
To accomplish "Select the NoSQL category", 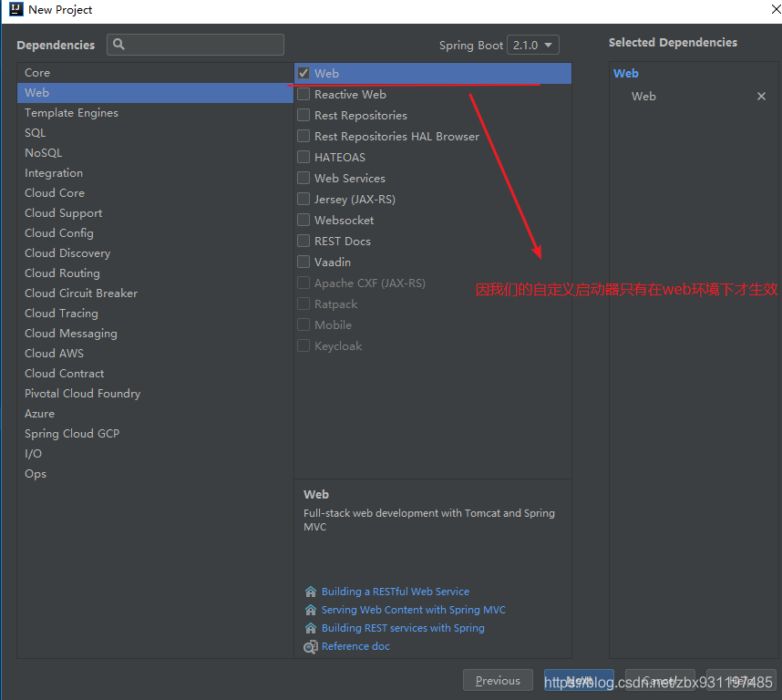I will pos(155,152).
